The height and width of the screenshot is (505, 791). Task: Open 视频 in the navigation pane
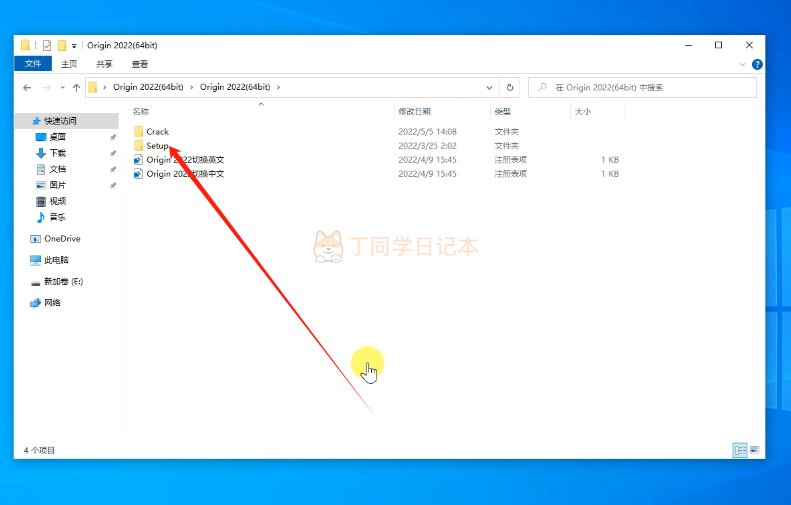pos(58,201)
